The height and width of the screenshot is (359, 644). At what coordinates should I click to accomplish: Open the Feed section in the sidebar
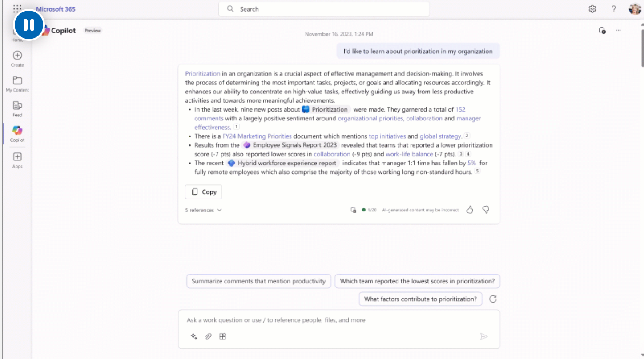17,108
